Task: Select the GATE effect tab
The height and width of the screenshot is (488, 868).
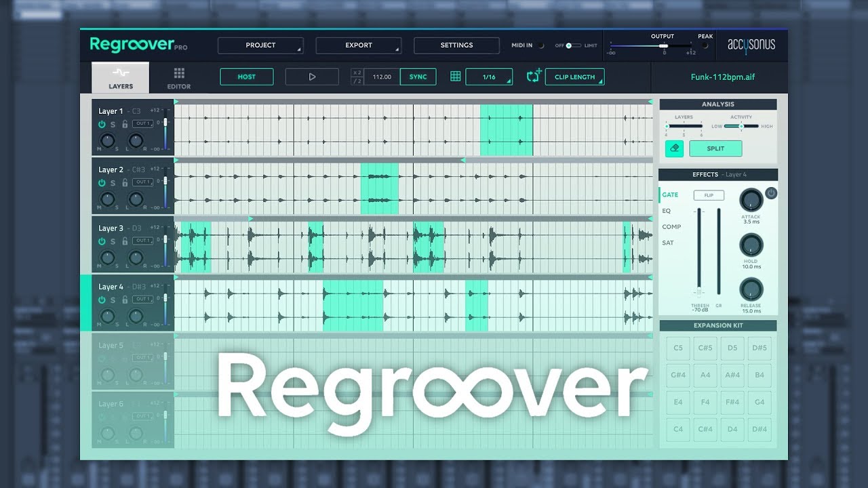Action: (x=670, y=195)
